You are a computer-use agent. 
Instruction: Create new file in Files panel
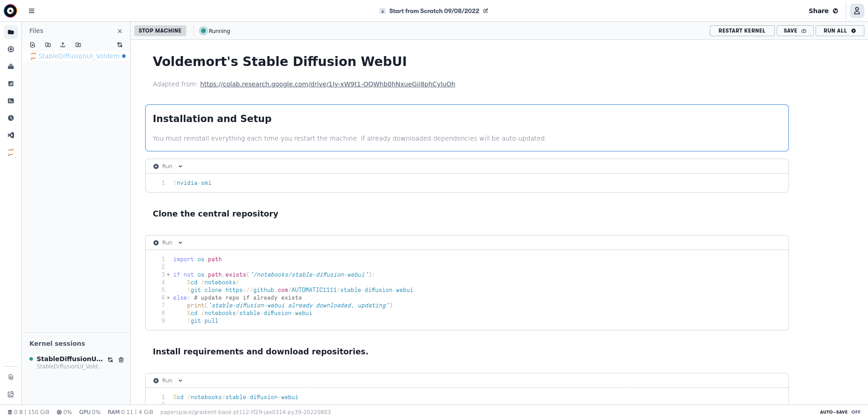coord(33,45)
